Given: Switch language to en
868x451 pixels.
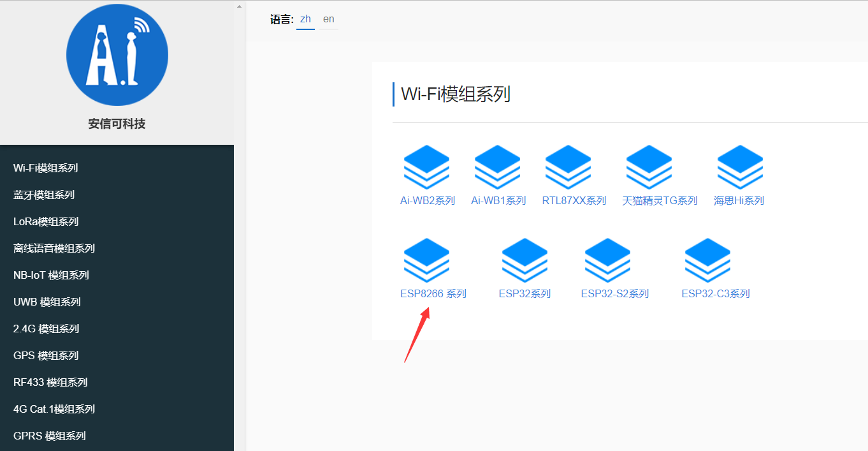Looking at the screenshot, I should 329,19.
